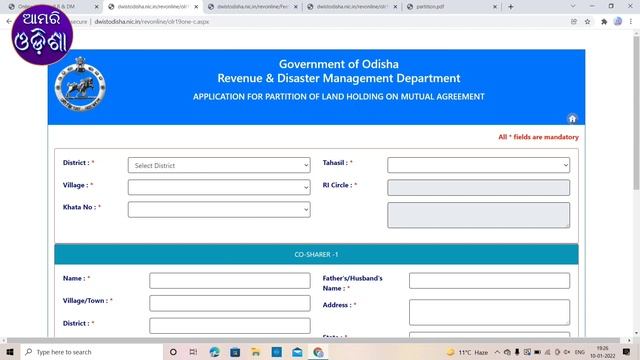Click the 'APPLICATION FOR PARTITION OF LAND HOLDING' title
This screenshot has width=640, height=360.
coord(339,97)
